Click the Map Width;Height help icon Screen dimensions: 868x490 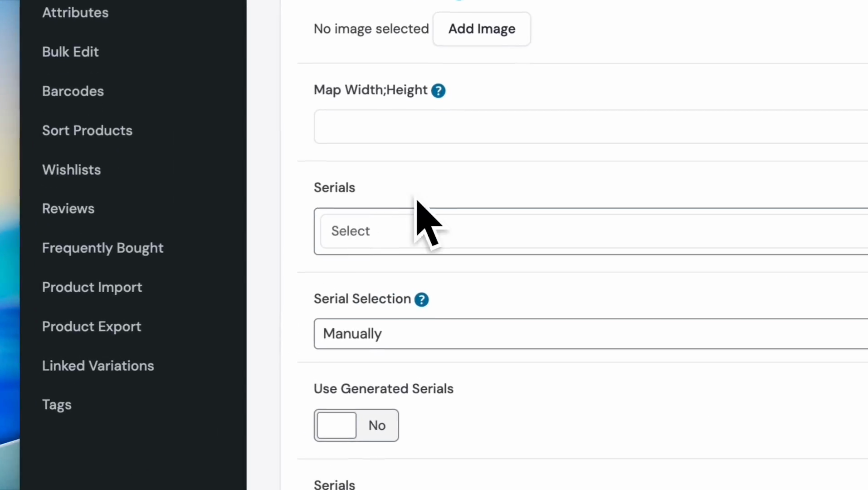pos(438,91)
